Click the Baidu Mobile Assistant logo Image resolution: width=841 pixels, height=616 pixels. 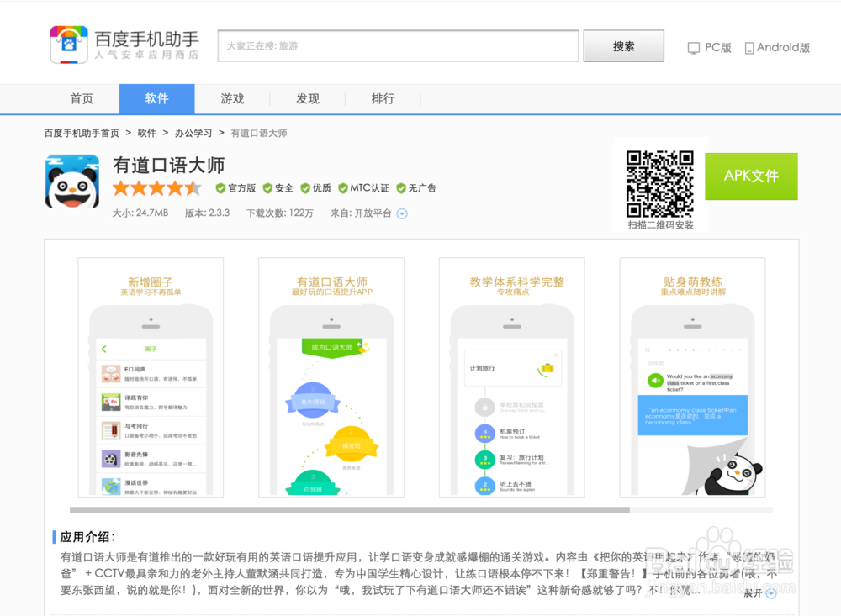tap(124, 45)
